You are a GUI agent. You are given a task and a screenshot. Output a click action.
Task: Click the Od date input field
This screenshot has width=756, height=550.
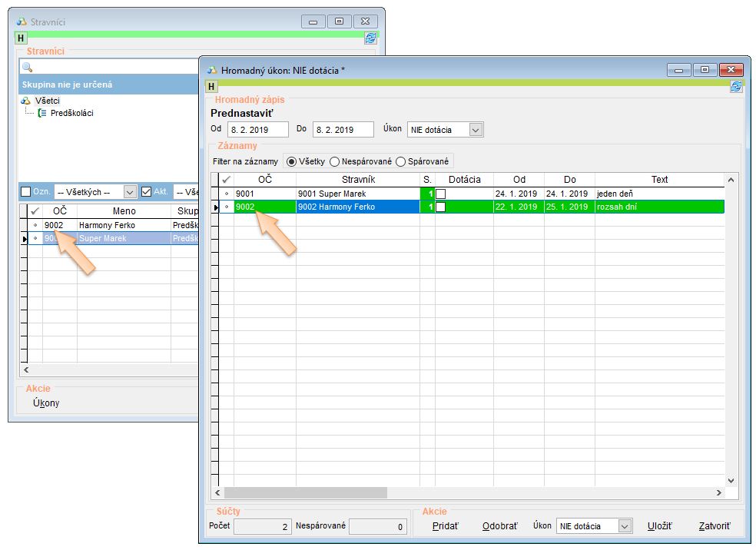(x=257, y=130)
